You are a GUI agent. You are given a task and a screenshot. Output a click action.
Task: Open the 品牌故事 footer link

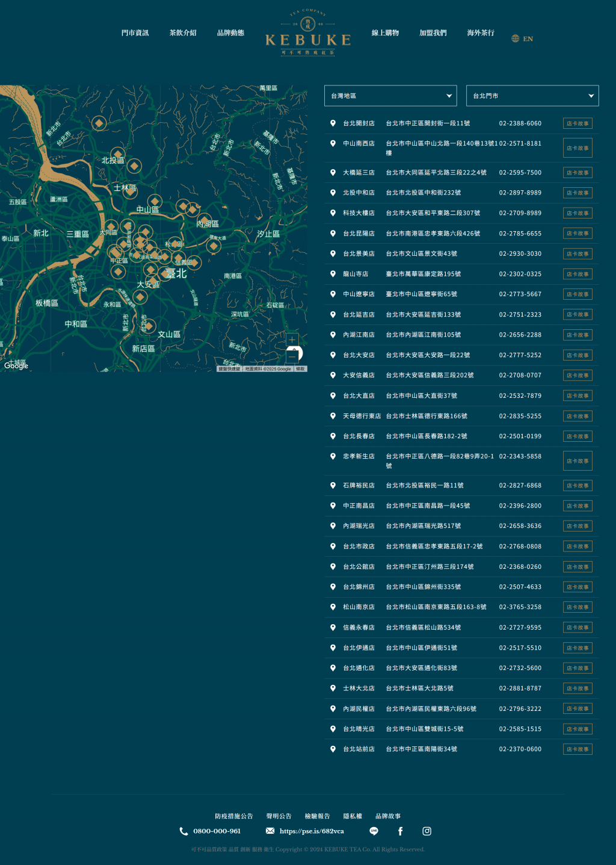388,816
